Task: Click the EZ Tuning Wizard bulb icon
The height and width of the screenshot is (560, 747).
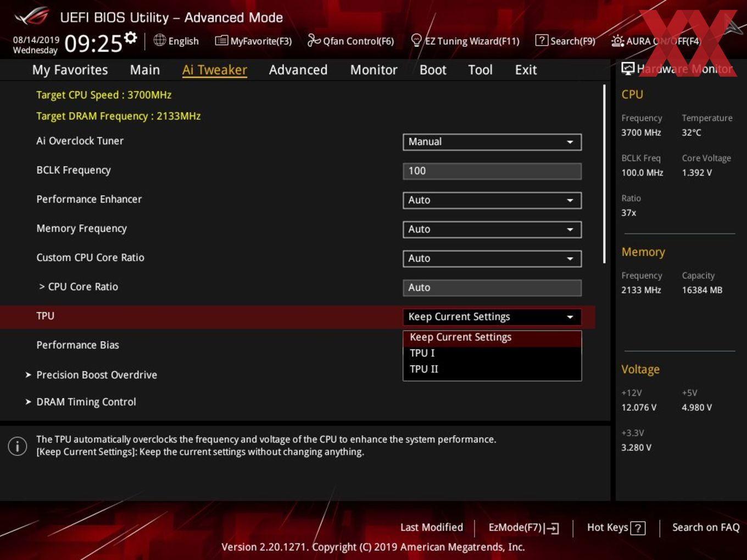Action: pyautogui.click(x=416, y=40)
